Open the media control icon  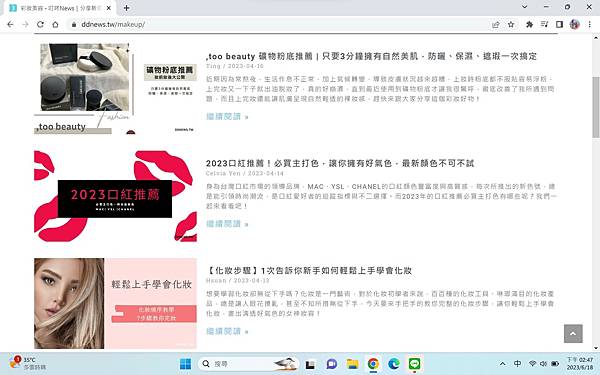[545, 24]
